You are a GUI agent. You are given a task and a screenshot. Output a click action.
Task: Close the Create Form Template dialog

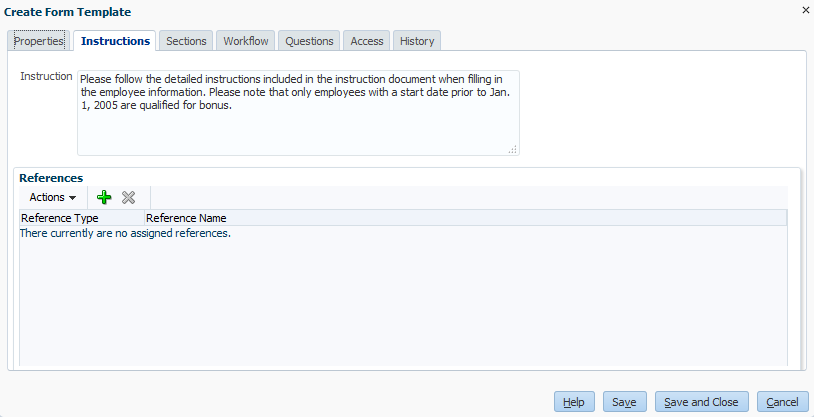pos(806,10)
